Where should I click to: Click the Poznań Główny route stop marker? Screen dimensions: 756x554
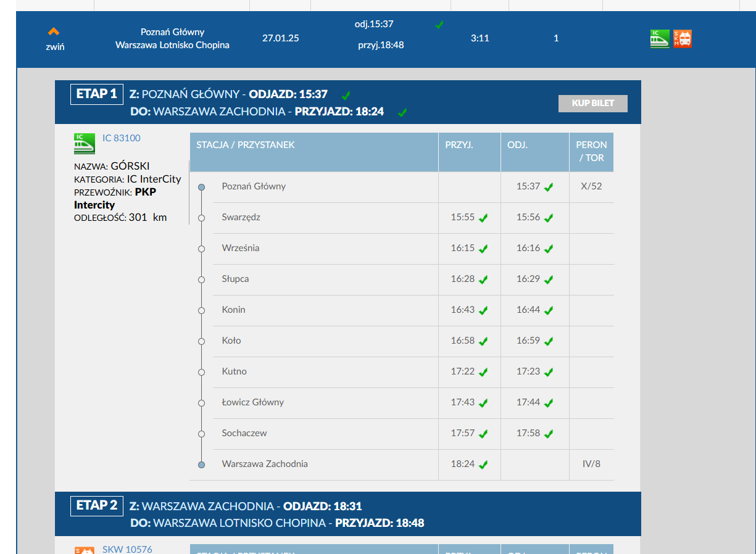[201, 187]
